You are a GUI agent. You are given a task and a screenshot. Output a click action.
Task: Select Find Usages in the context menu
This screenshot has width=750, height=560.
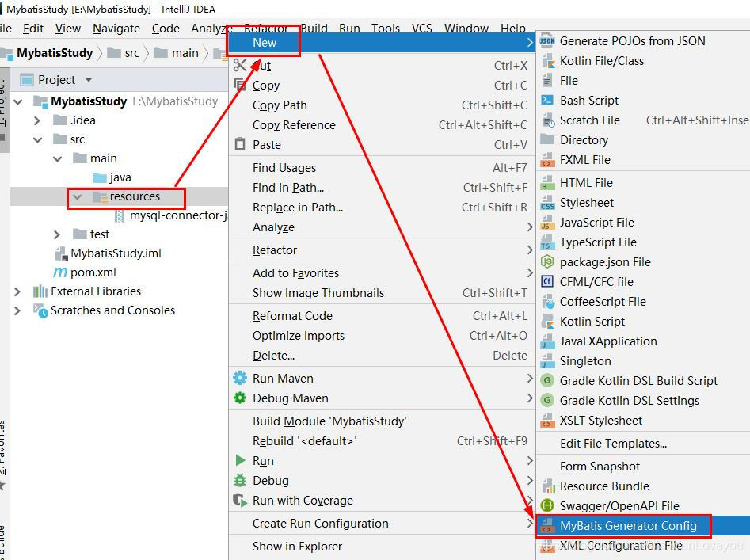(x=381, y=168)
